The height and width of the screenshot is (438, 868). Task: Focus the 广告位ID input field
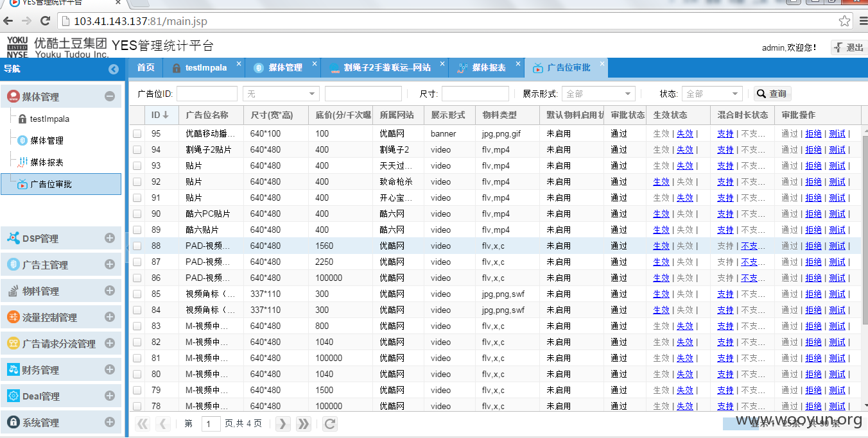207,94
